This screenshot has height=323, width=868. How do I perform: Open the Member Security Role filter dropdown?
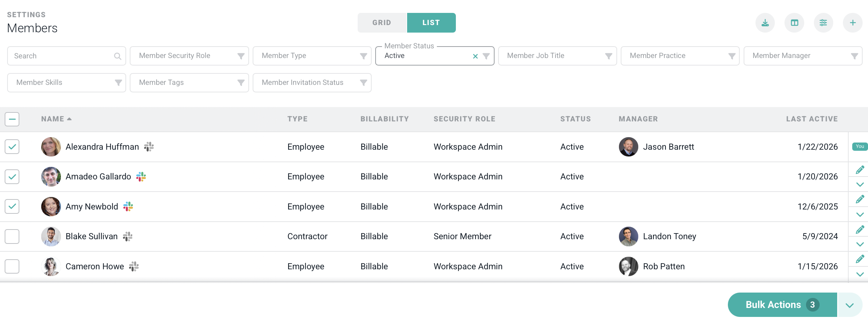tap(189, 56)
